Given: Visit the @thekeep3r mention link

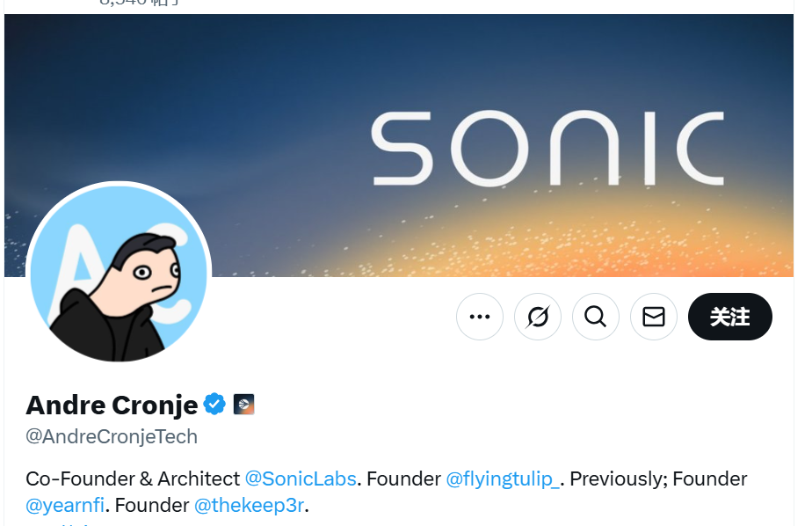Looking at the screenshot, I should [x=250, y=506].
